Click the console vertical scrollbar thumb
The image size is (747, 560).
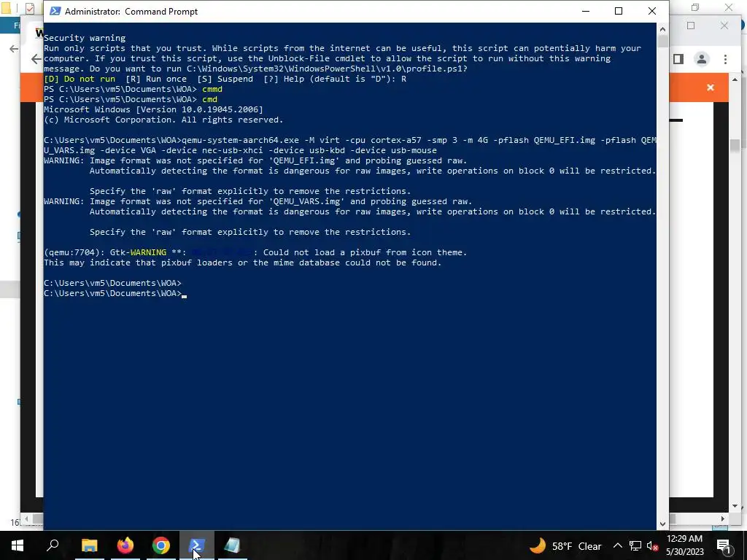(x=662, y=41)
